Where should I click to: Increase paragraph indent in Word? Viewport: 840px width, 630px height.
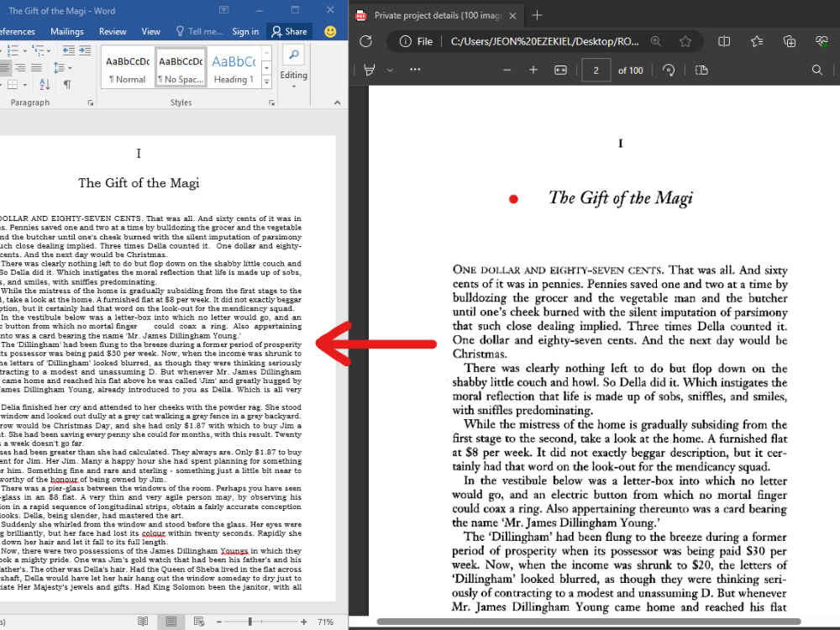(85, 50)
